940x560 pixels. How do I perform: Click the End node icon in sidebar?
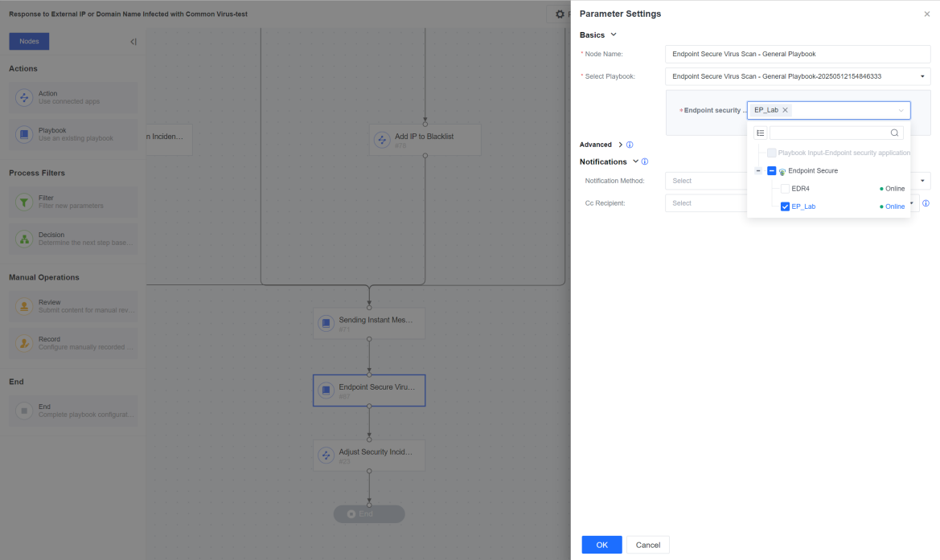[x=24, y=411]
